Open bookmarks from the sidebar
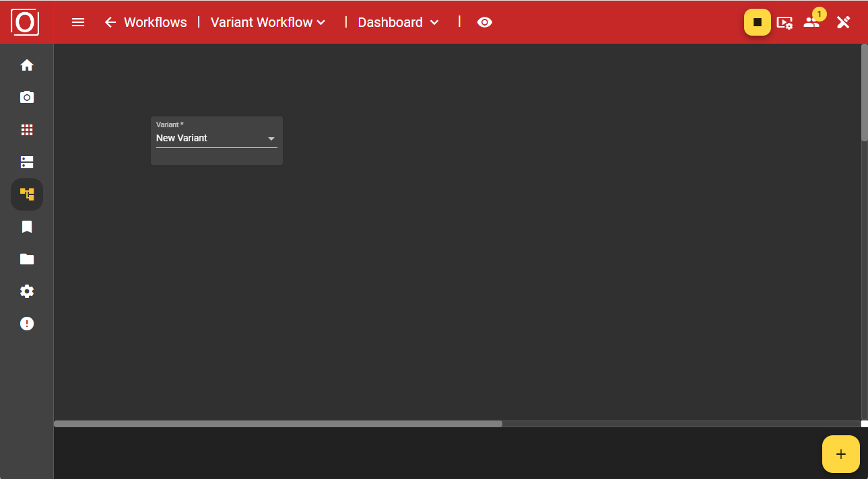868x479 pixels. 27,227
